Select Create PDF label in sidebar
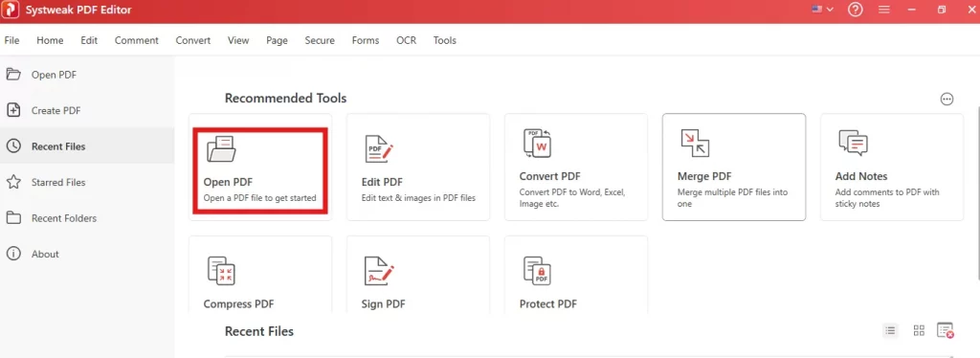This screenshot has width=980, height=358. pos(56,111)
